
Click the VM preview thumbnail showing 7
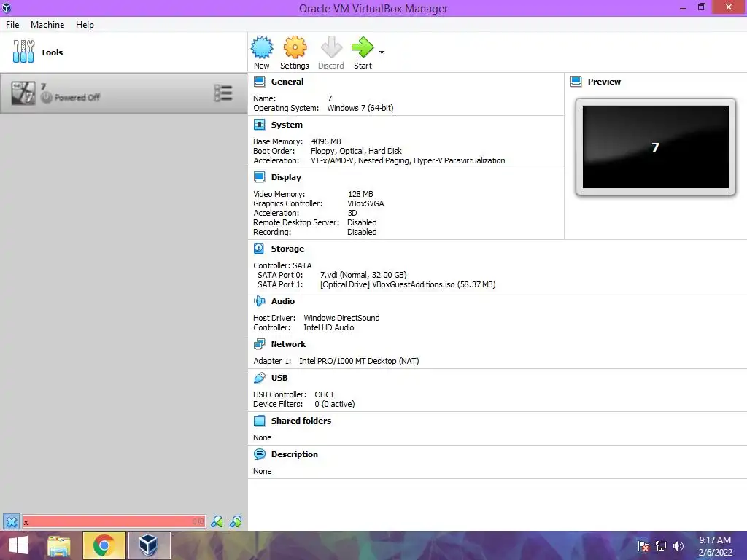pos(656,147)
